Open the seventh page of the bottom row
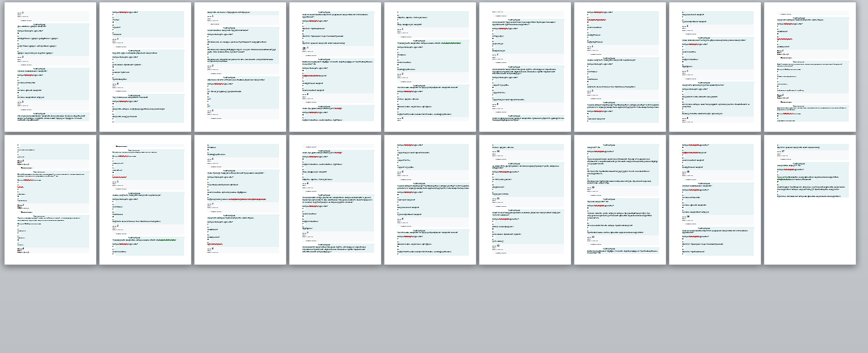 (x=620, y=200)
